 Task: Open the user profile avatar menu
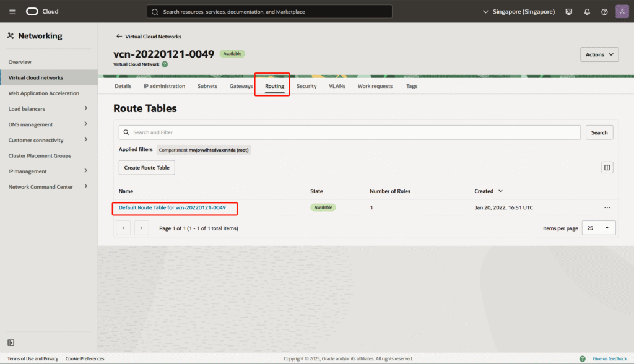[x=622, y=12]
